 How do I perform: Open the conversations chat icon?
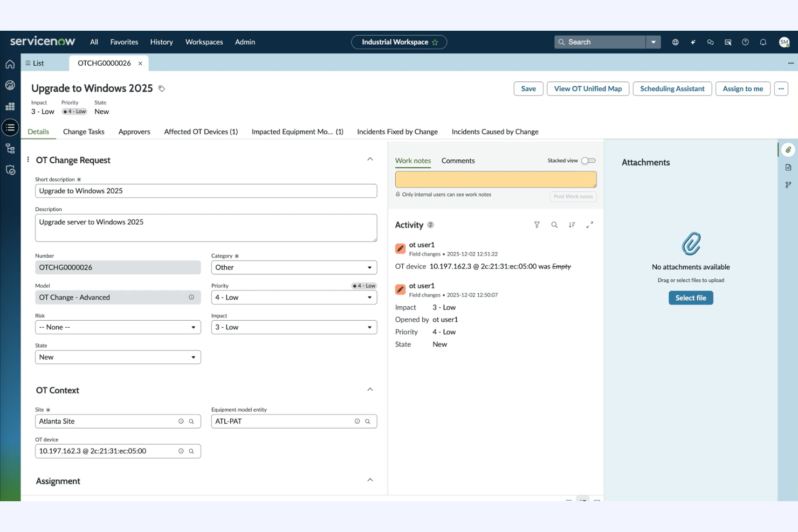[x=710, y=42]
